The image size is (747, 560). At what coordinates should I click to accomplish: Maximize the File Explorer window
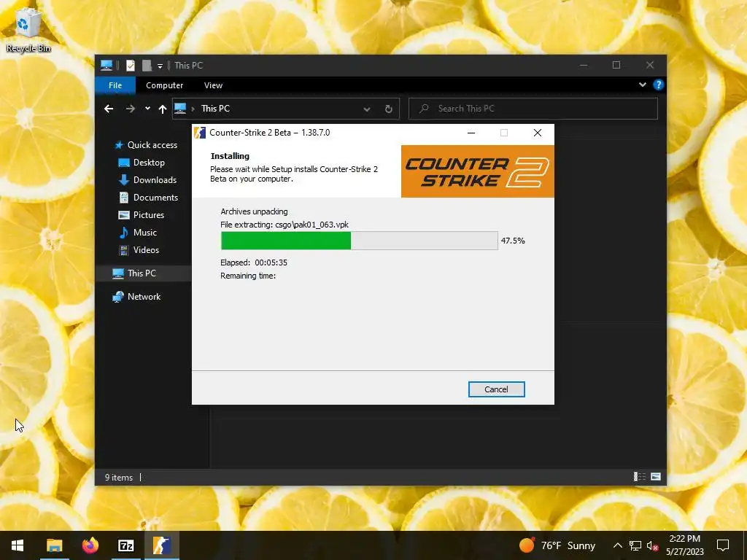coord(616,65)
